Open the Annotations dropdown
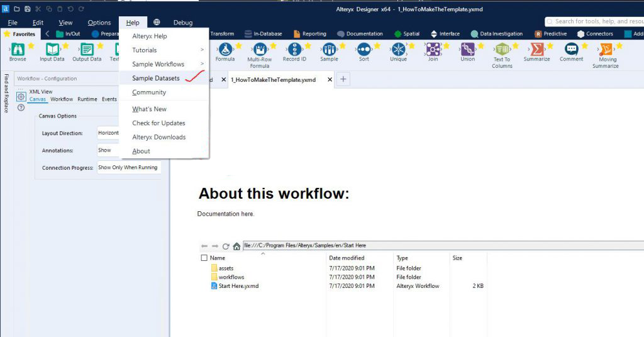 point(108,150)
